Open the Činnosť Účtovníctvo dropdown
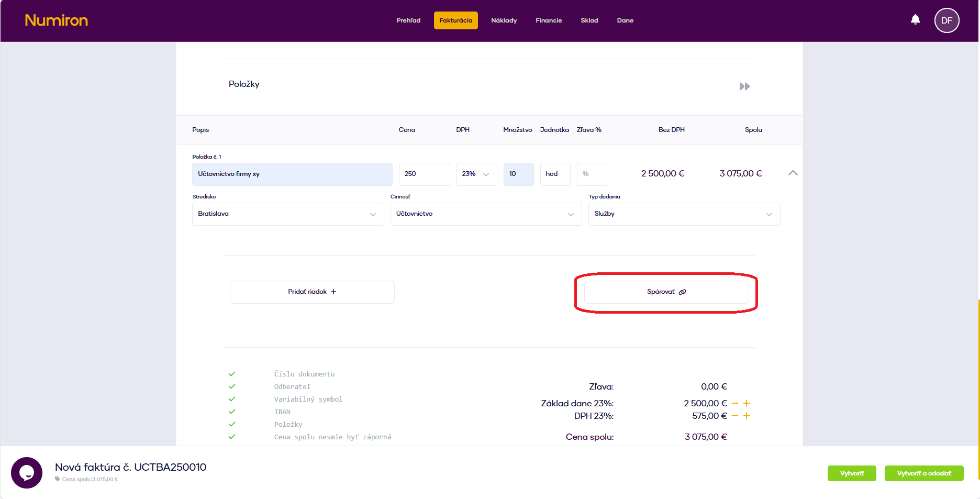The height and width of the screenshot is (499, 980). (x=486, y=214)
